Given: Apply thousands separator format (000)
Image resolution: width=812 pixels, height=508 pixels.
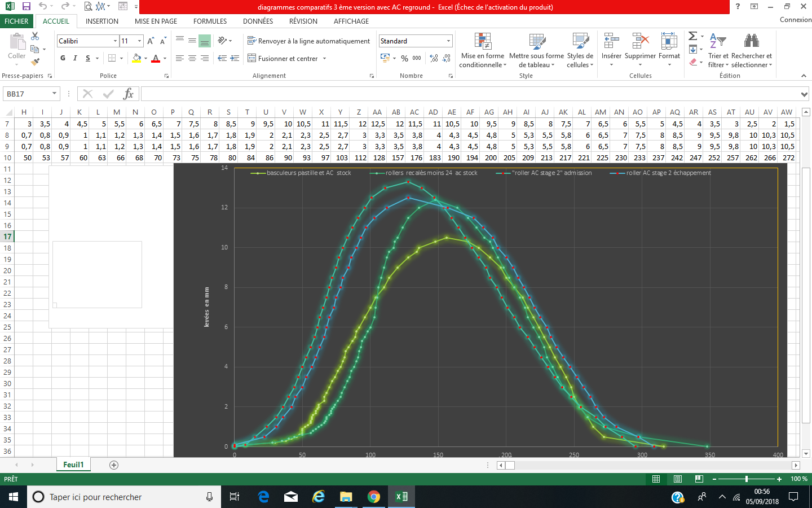Looking at the screenshot, I should pyautogui.click(x=417, y=58).
